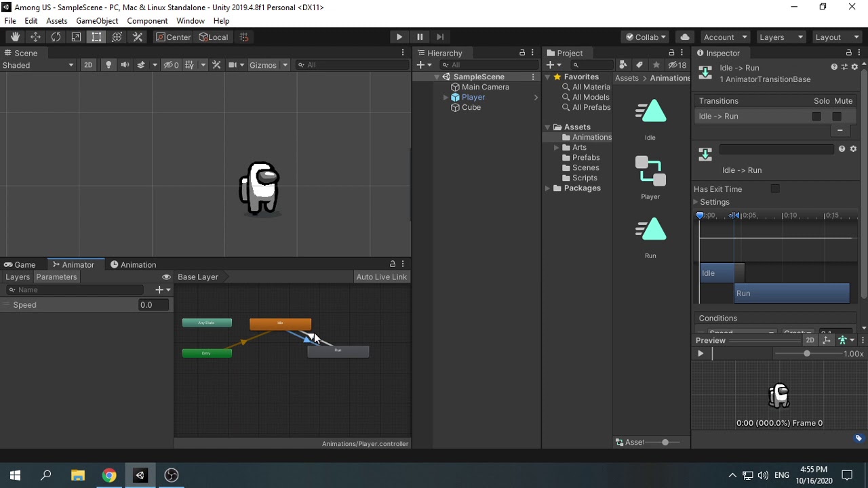This screenshot has width=868, height=488.
Task: Select the Player animator controller asset
Action: tap(650, 179)
